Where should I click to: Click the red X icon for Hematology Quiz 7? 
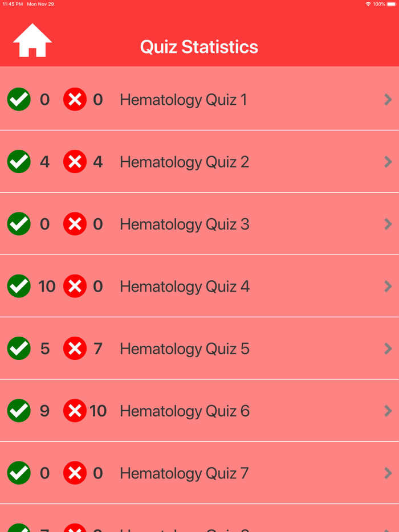coord(75,473)
